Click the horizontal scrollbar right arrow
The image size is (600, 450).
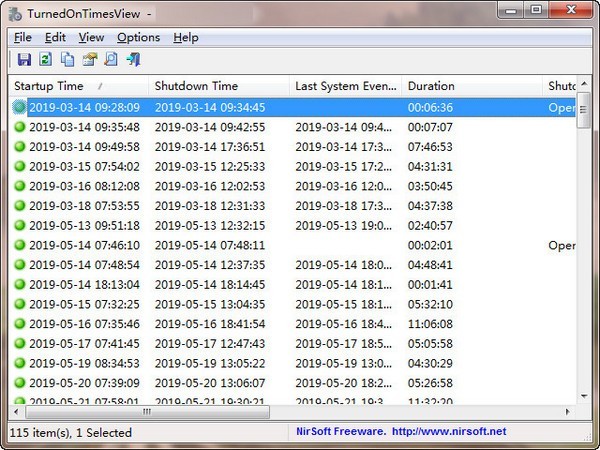567,410
